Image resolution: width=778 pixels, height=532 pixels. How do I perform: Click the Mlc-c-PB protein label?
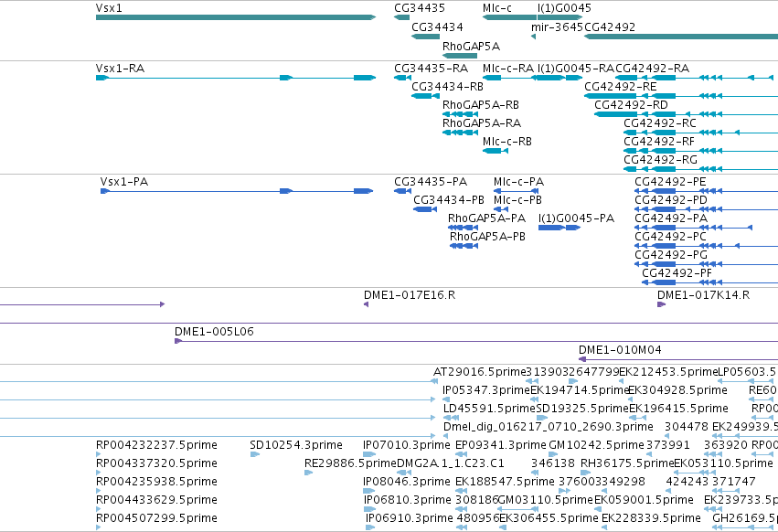tap(517, 200)
